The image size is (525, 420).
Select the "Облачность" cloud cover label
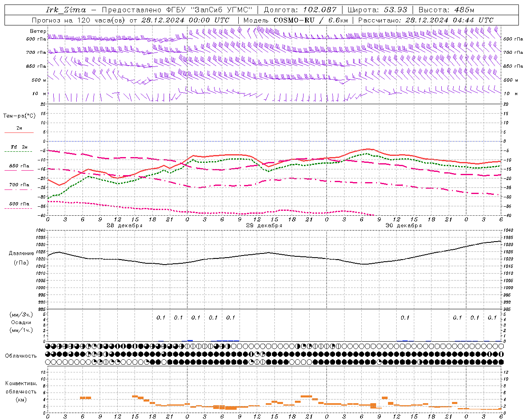coord(21,356)
